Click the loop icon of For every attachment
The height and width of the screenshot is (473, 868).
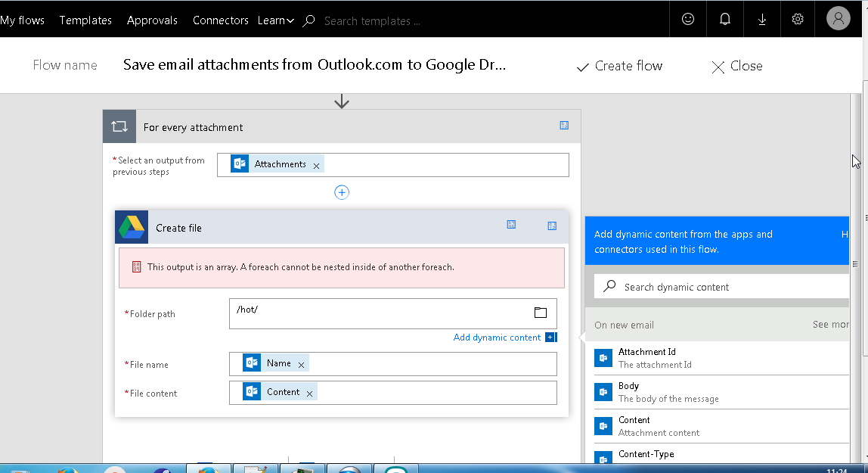pyautogui.click(x=119, y=126)
